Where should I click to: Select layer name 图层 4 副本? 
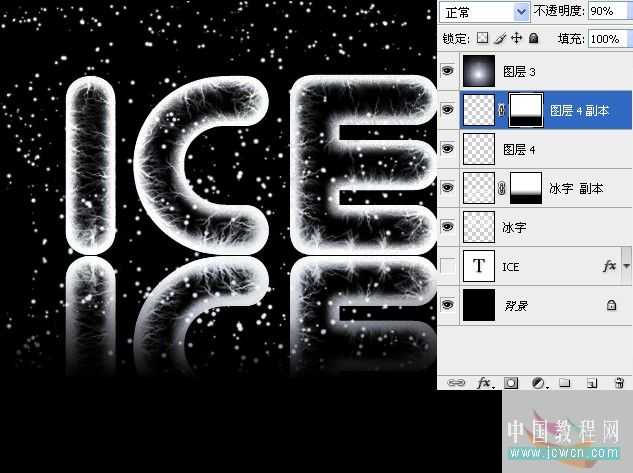(x=579, y=111)
